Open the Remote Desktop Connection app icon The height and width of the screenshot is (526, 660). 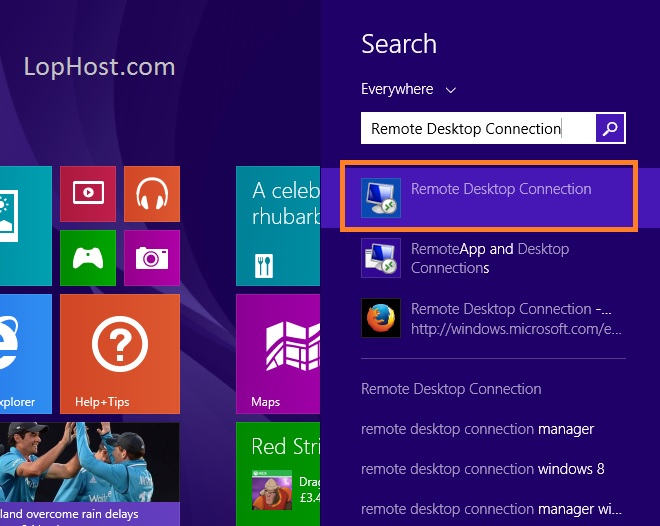pyautogui.click(x=381, y=198)
